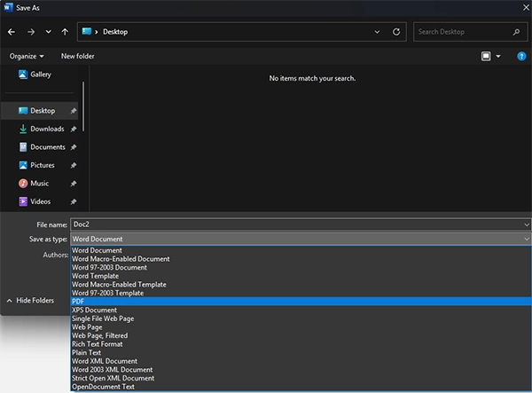Screen dimensions: 532x393
Task: Go back with the left arrow button
Action: (12, 32)
